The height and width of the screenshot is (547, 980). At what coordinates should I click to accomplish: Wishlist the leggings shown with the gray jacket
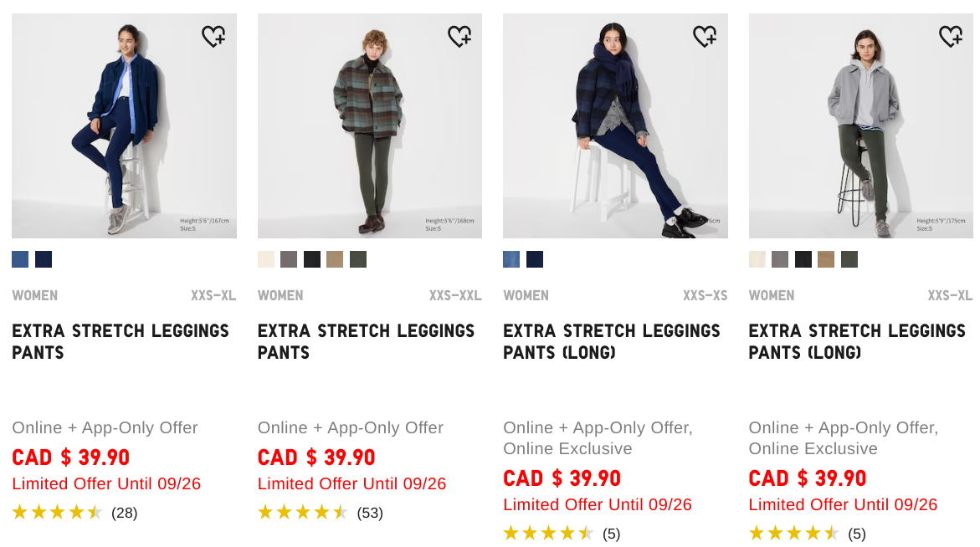pos(951,37)
